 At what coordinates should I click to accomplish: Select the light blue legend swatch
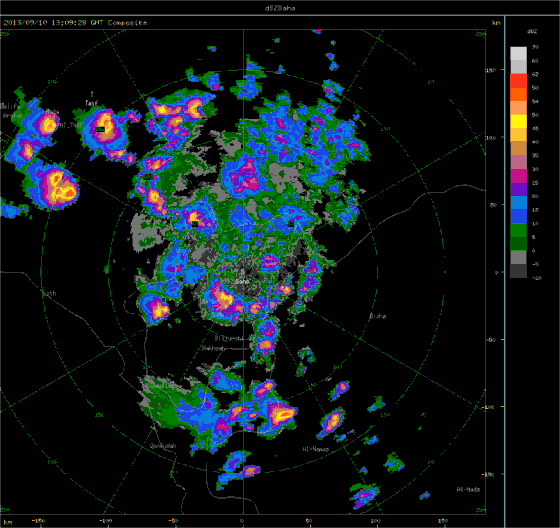518,203
